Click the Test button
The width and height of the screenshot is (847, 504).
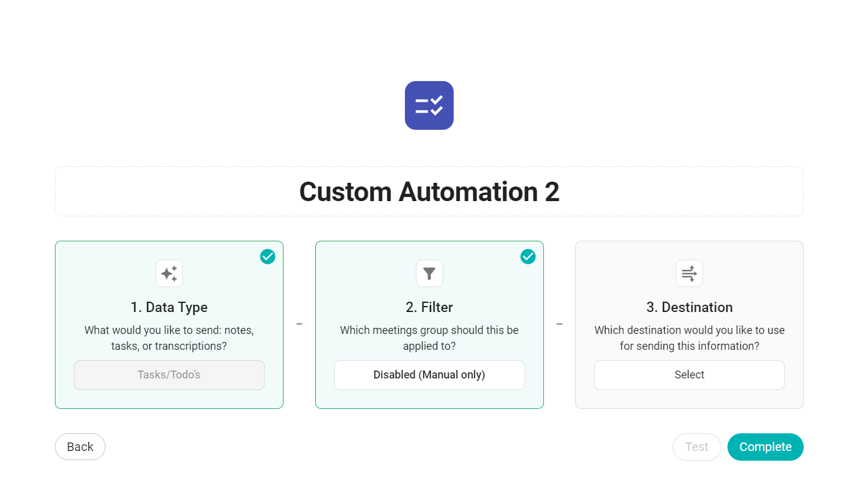point(696,447)
